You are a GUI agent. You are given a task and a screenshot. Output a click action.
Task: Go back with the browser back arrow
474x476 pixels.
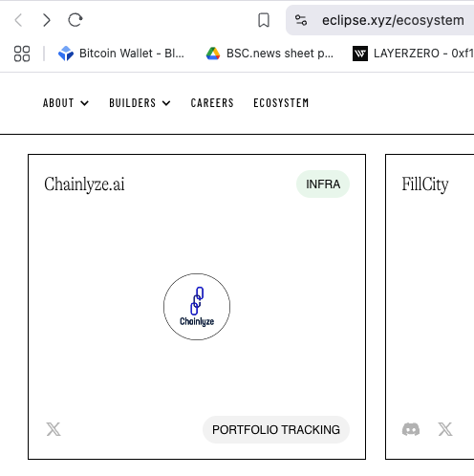click(x=19, y=20)
